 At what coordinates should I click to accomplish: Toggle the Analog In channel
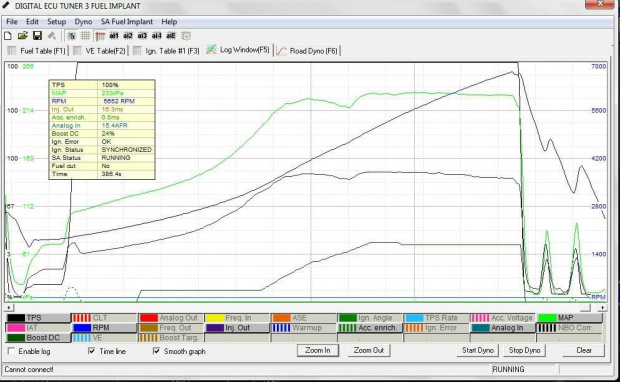pyautogui.click(x=503, y=328)
